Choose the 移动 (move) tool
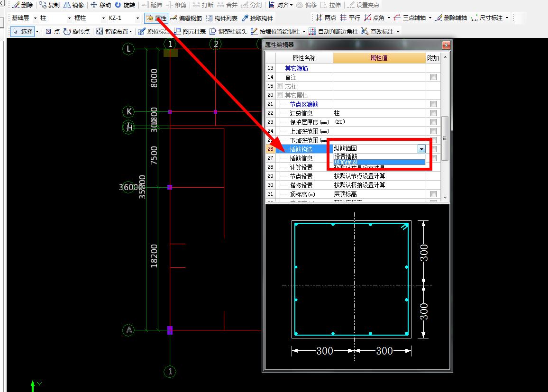The width and height of the screenshot is (548, 392). (100, 5)
